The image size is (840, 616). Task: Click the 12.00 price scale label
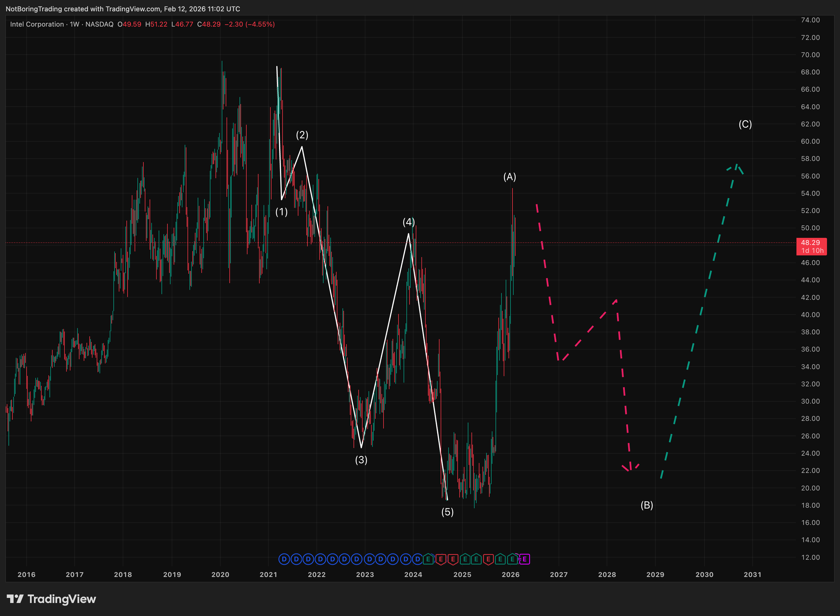tap(811, 557)
